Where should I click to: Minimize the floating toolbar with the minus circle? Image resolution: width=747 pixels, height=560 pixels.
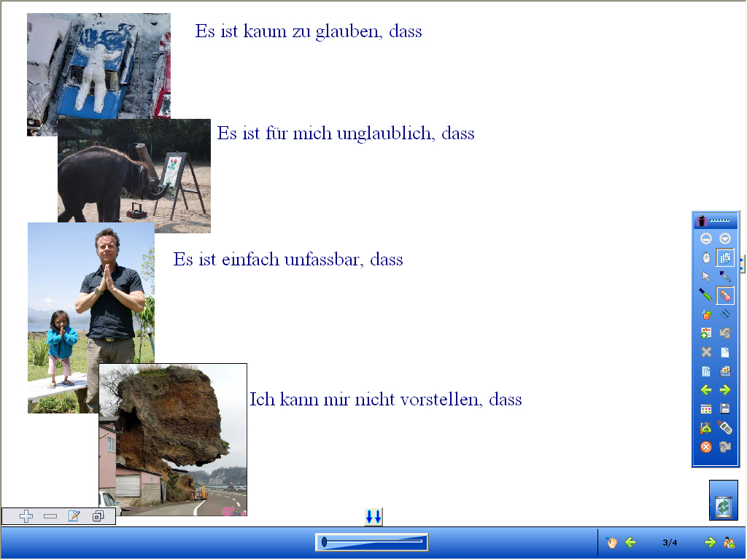(706, 238)
